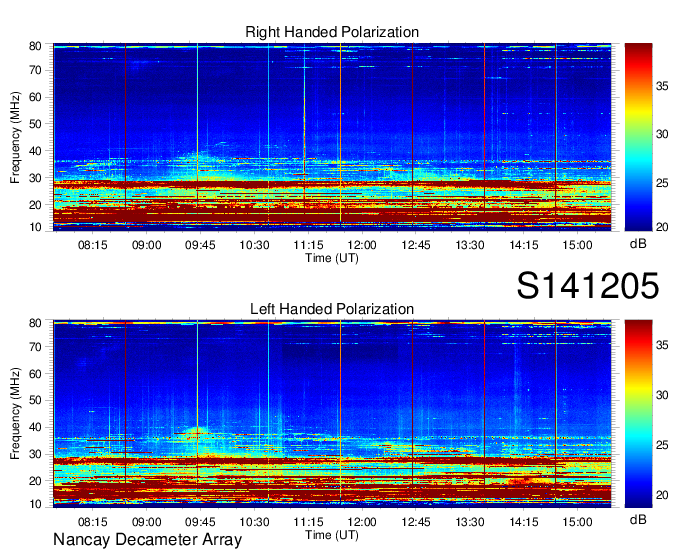Click 08:15 tick of left-handed plot
This screenshot has height=552, width=680.
click(92, 522)
